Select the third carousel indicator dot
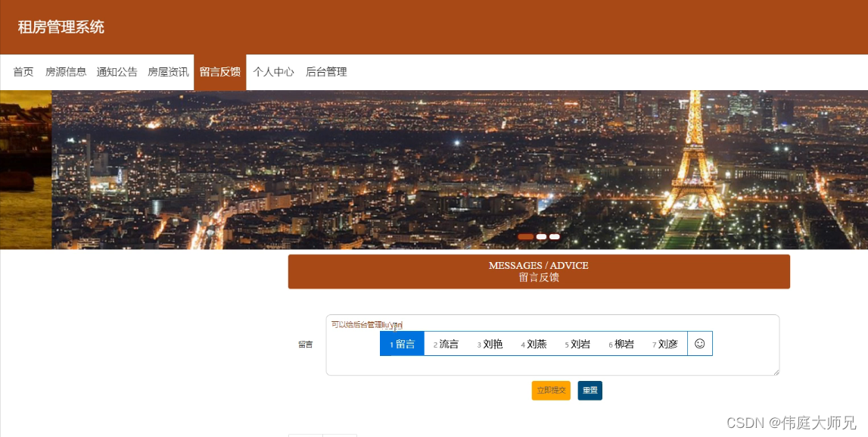868x437 pixels. pos(555,237)
